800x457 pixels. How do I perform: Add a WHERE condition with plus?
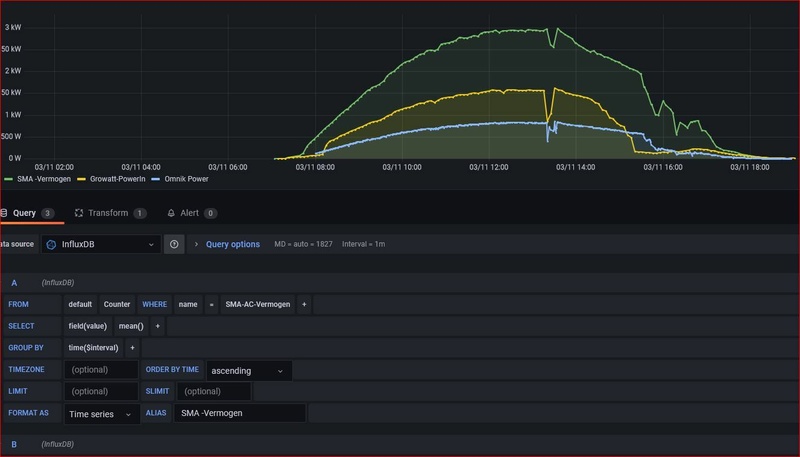point(304,304)
